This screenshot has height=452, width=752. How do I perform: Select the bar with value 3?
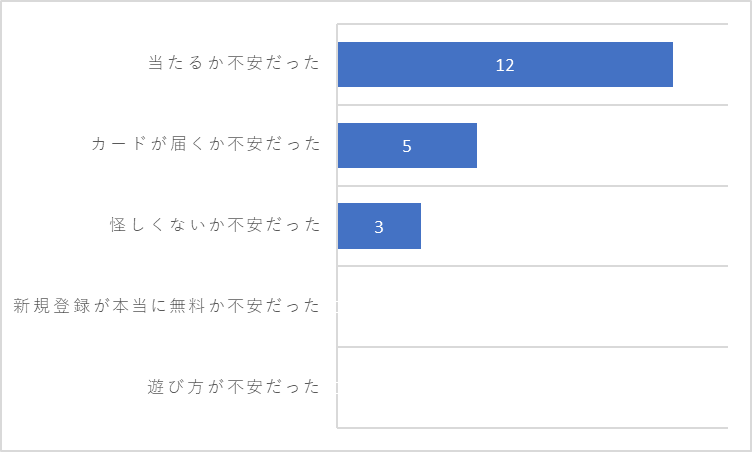(379, 226)
